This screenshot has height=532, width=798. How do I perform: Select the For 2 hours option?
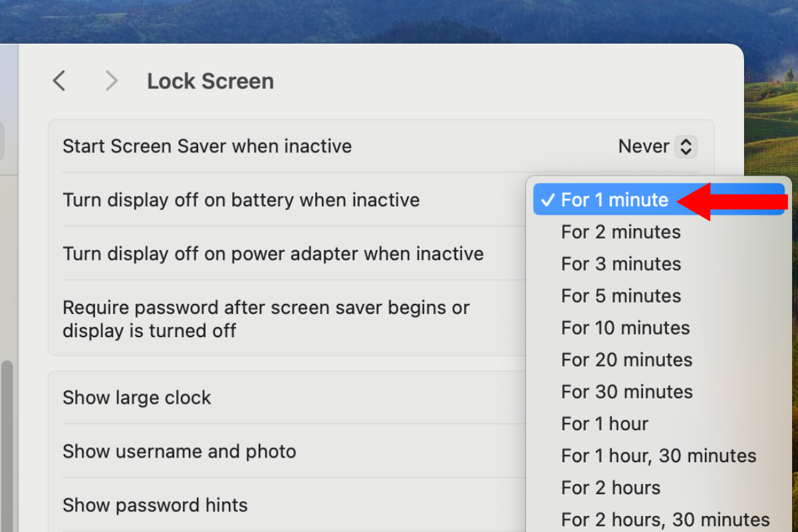(x=610, y=487)
